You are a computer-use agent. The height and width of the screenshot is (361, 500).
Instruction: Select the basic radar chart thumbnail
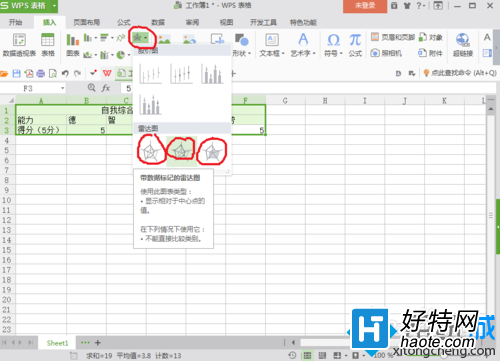point(151,151)
